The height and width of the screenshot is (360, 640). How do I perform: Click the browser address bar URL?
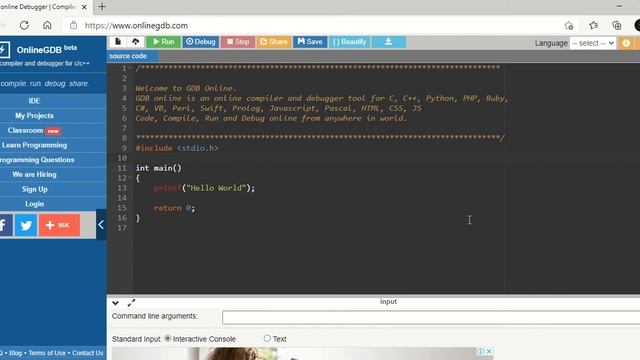[136, 25]
